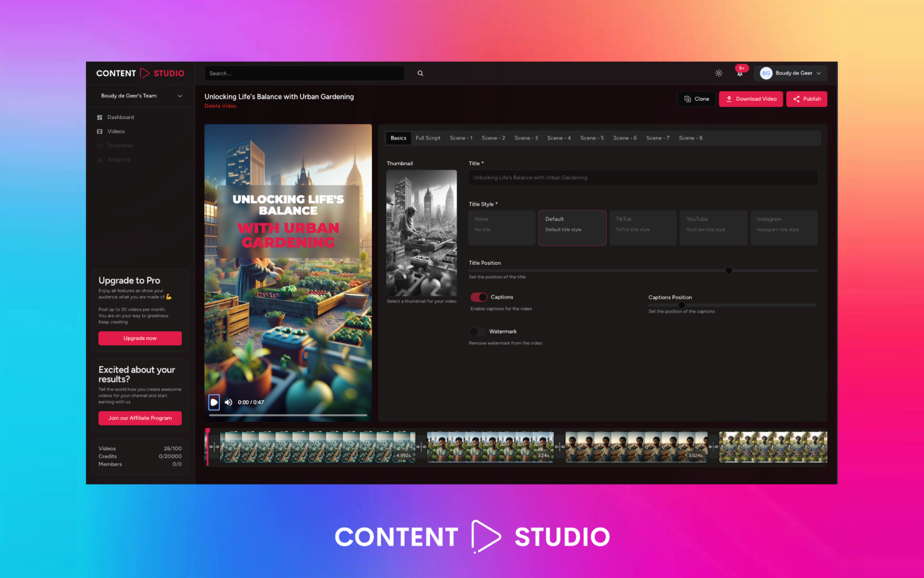
Task: Play the video preview
Action: click(x=214, y=402)
